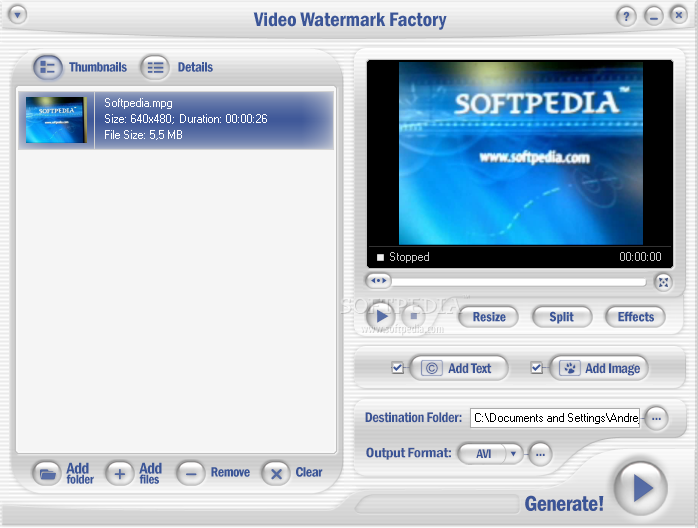Minimize the Video Watermark Factory window
This screenshot has width=698, height=528.
(653, 17)
